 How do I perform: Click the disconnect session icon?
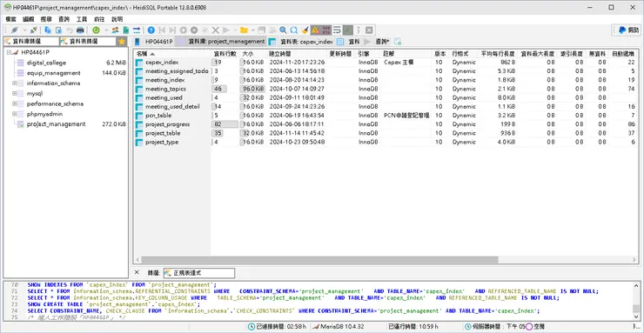[x=33, y=30]
